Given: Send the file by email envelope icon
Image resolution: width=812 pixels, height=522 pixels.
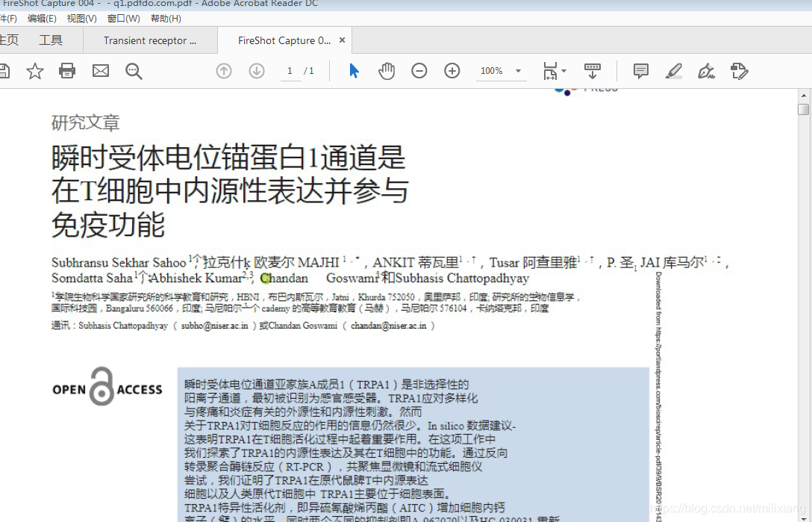Looking at the screenshot, I should coord(101,71).
